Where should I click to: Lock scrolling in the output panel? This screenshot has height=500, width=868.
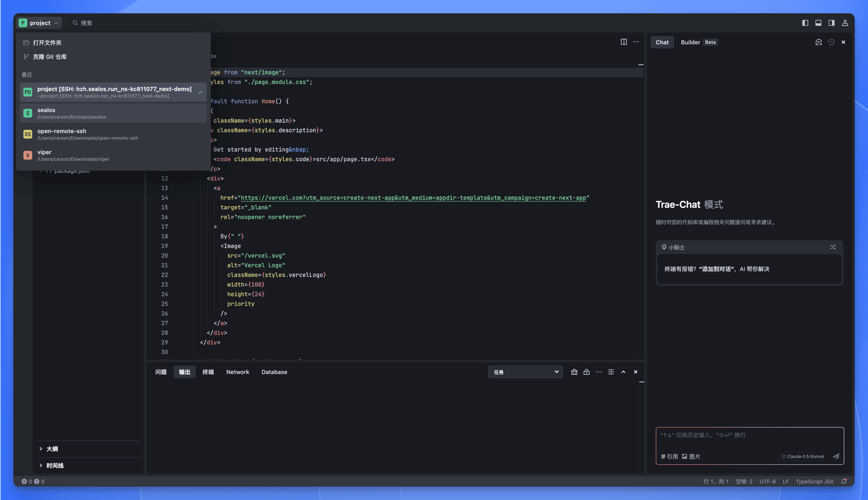[x=586, y=372]
